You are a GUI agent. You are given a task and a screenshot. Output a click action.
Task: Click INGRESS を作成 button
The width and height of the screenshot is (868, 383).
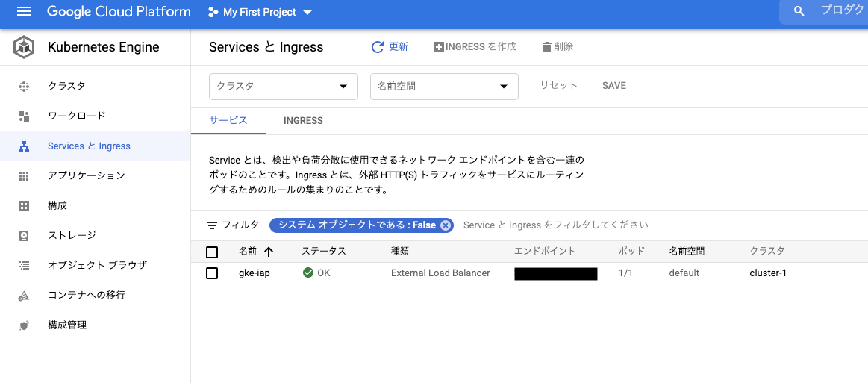tap(475, 47)
